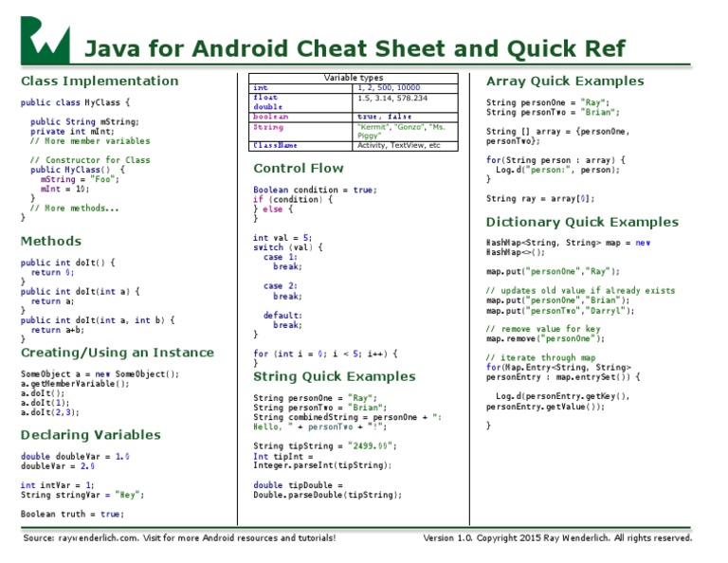Click the 'true, false' table cell
The width and height of the screenshot is (728, 563).
pos(405,117)
